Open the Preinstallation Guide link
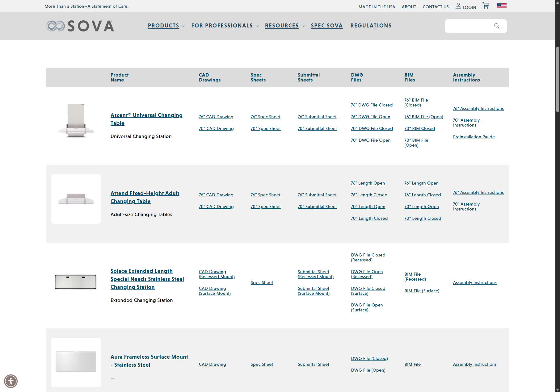Viewport: 560px width, 392px height. point(474,137)
